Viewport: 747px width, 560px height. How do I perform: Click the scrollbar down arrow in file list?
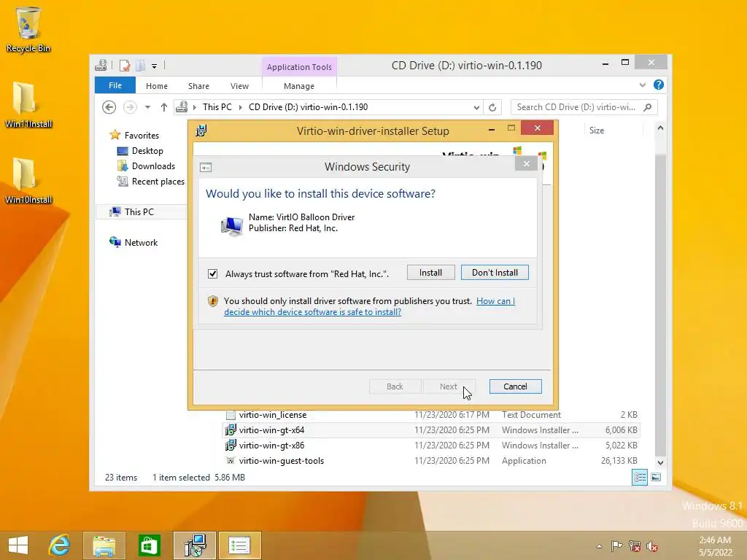click(x=660, y=462)
